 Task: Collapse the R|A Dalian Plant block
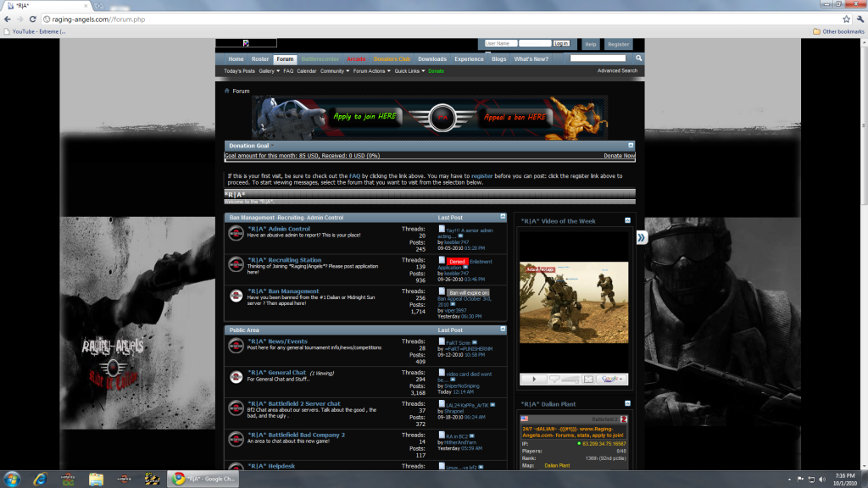(628, 403)
